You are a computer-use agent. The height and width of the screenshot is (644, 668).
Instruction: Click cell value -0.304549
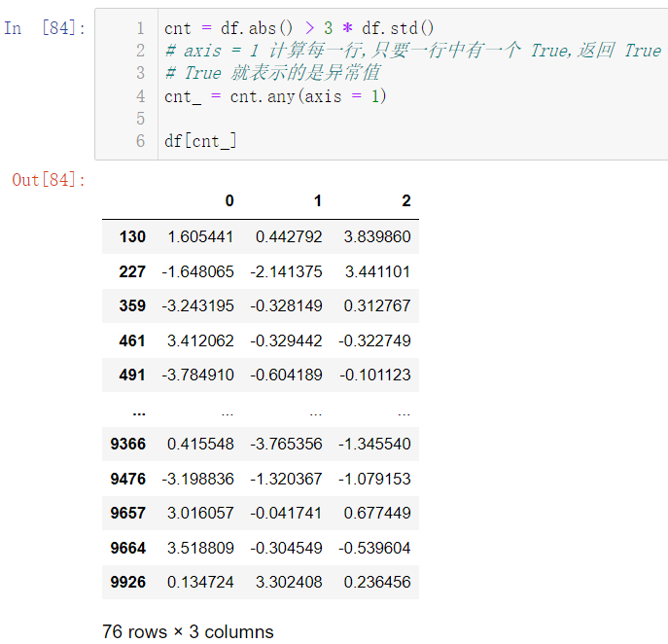pyautogui.click(x=286, y=548)
